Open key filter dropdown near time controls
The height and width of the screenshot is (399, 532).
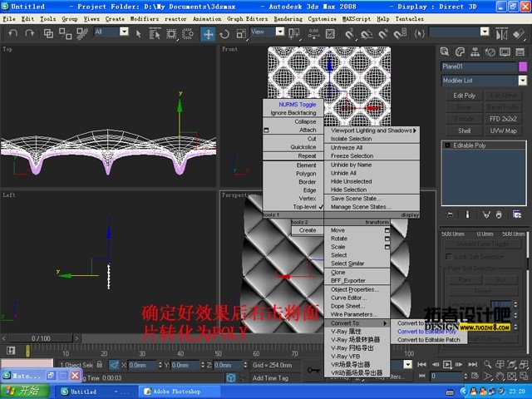pos(408,365)
